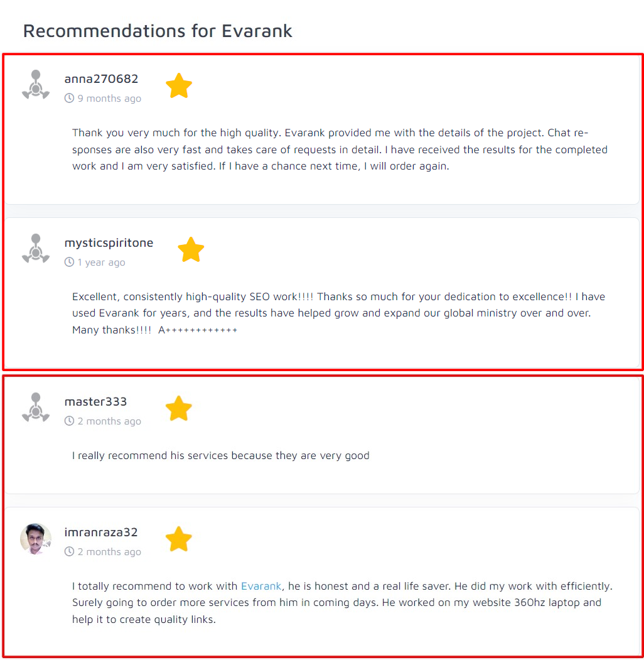Click anna270682's default avatar icon
This screenshot has width=644, height=660.
(x=36, y=85)
